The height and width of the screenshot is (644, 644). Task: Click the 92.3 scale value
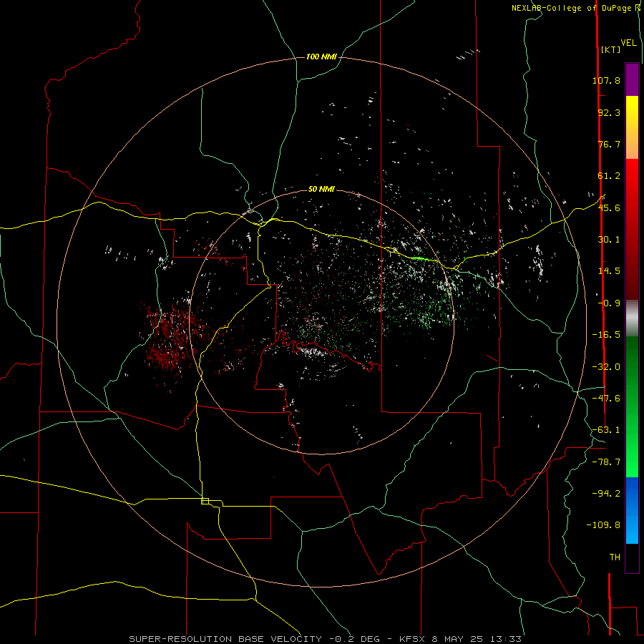click(x=609, y=112)
